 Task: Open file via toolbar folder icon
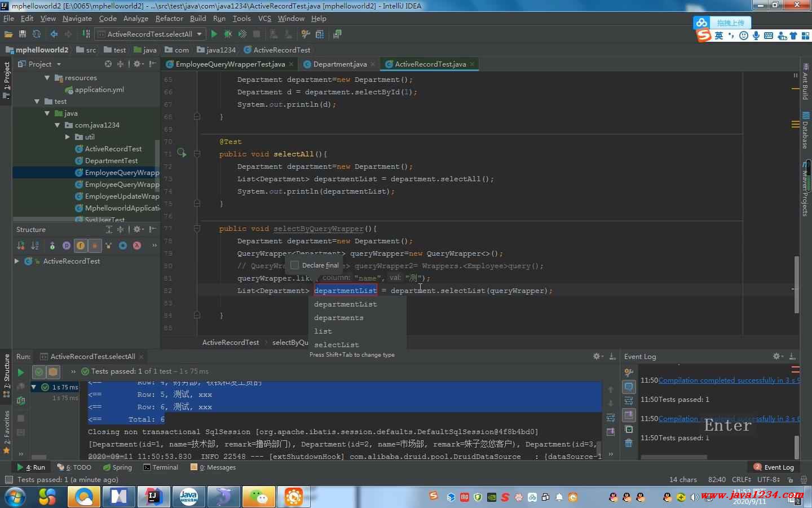click(8, 34)
